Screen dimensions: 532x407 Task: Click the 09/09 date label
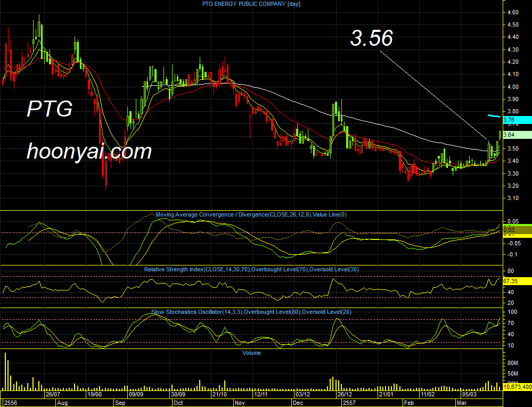click(136, 394)
